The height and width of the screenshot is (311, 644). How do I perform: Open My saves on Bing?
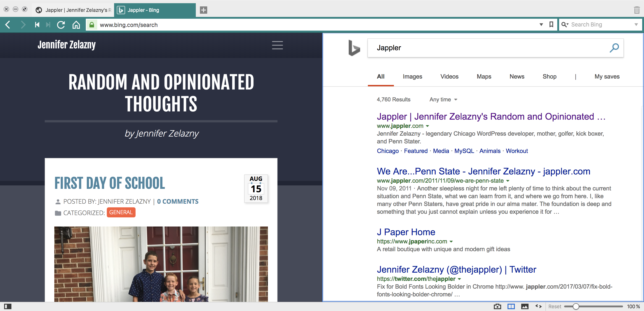click(x=607, y=76)
